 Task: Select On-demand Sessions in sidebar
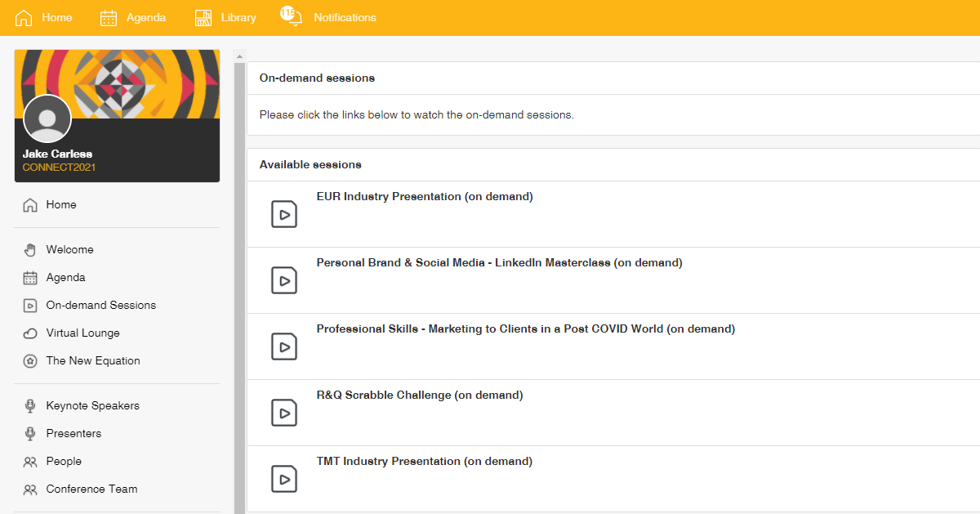click(x=100, y=305)
